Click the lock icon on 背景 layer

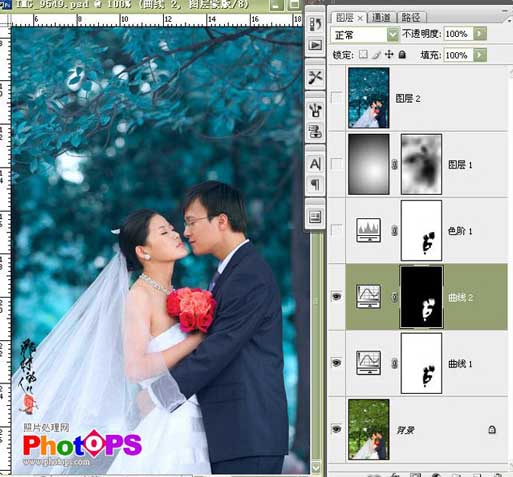492,430
